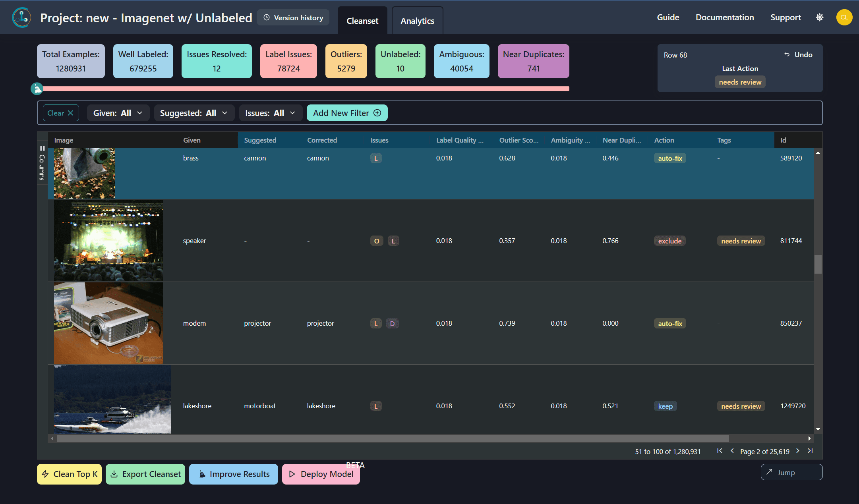The image size is (859, 504).
Task: Open the Guide menu item
Action: (x=668, y=17)
